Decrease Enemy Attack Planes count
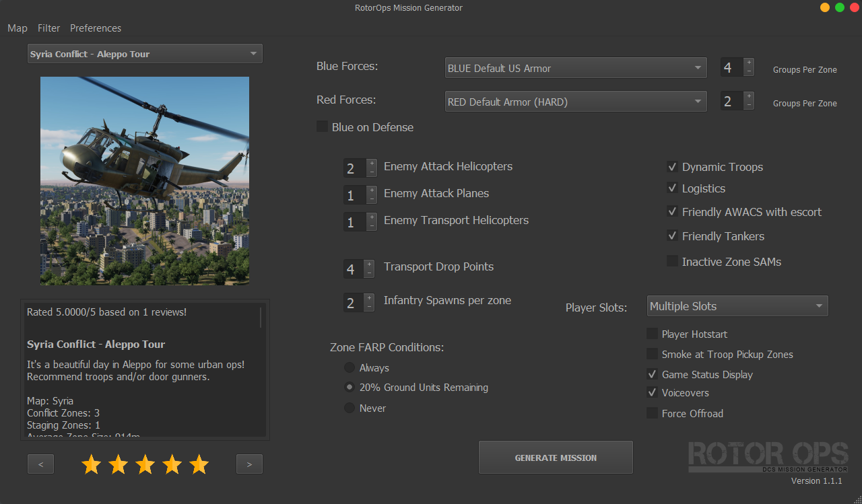This screenshot has height=504, width=862. click(x=371, y=199)
